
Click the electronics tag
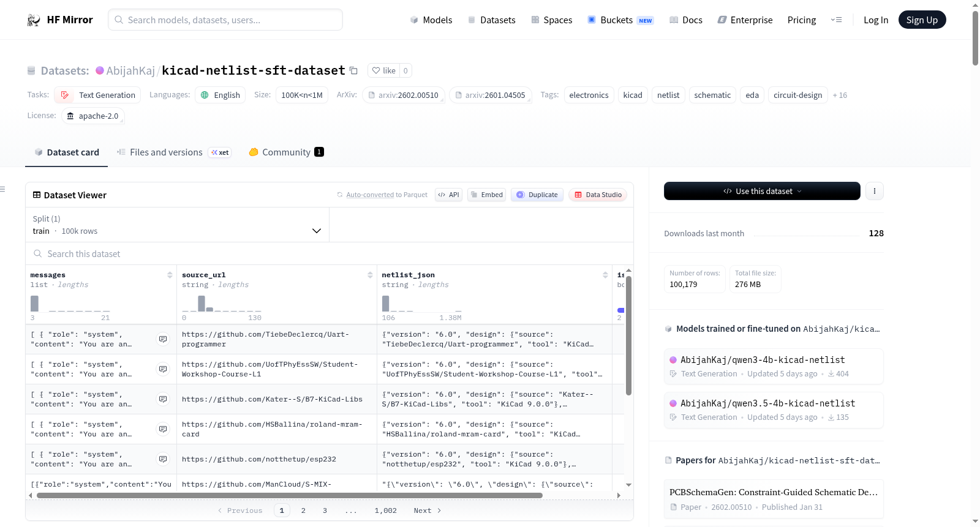pyautogui.click(x=589, y=95)
